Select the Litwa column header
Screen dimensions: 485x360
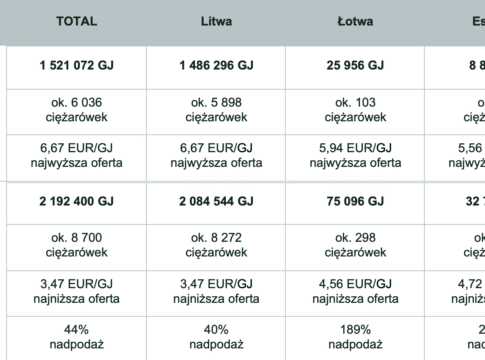pyautogui.click(x=216, y=21)
